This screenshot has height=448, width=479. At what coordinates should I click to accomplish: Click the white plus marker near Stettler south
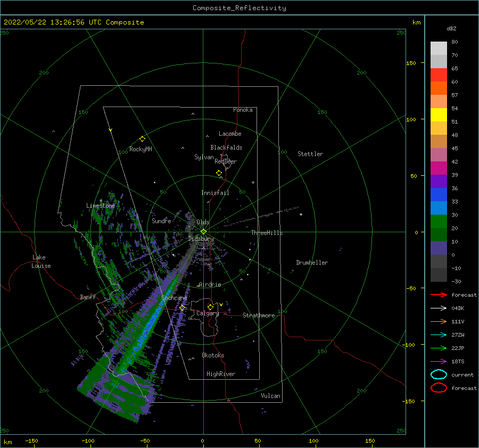pyautogui.click(x=301, y=214)
